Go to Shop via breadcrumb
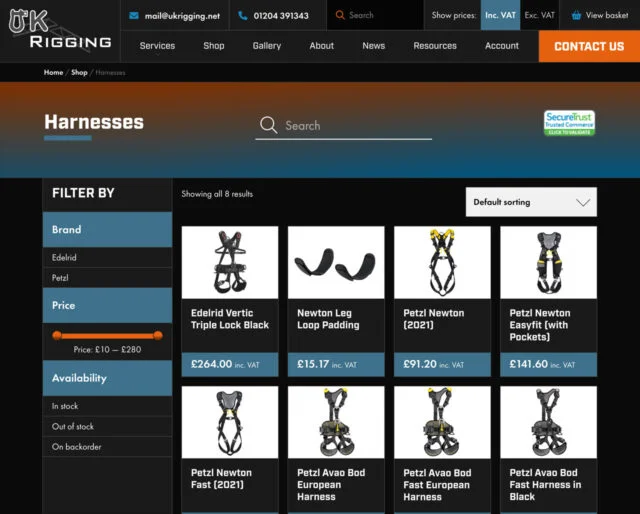640x514 pixels. coord(79,72)
